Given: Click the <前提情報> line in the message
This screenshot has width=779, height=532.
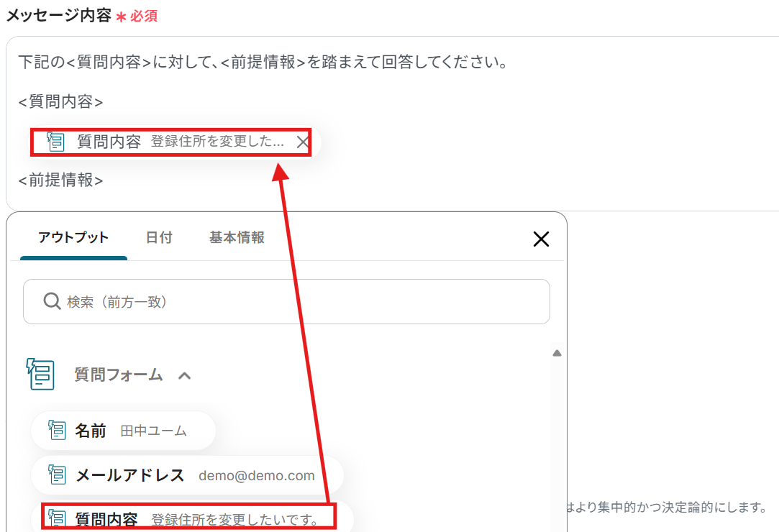Looking at the screenshot, I should pyautogui.click(x=60, y=180).
